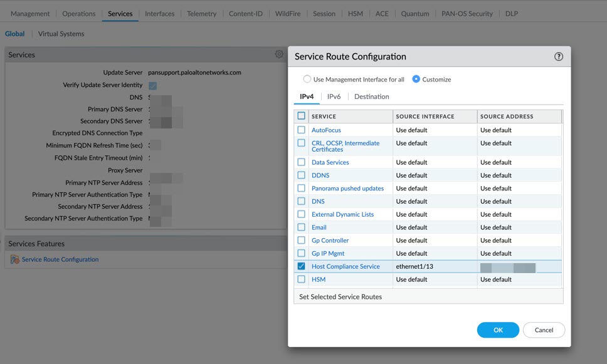Choose the Customize radio option

click(x=416, y=80)
